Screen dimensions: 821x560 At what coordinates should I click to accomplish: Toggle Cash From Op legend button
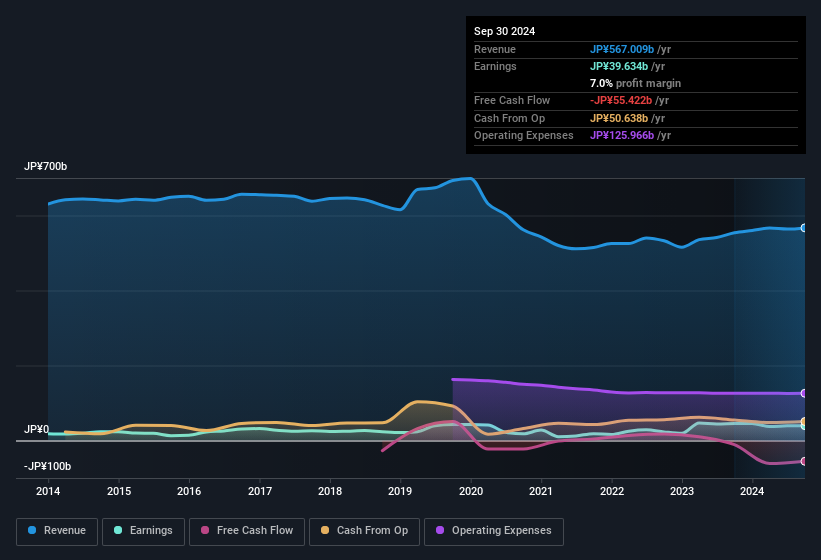tap(364, 530)
